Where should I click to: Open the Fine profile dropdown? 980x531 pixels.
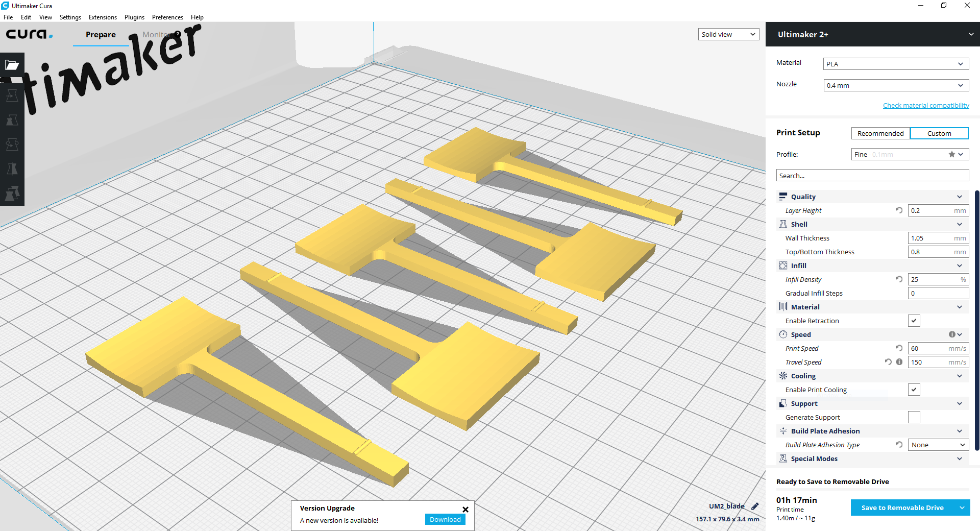coord(910,154)
